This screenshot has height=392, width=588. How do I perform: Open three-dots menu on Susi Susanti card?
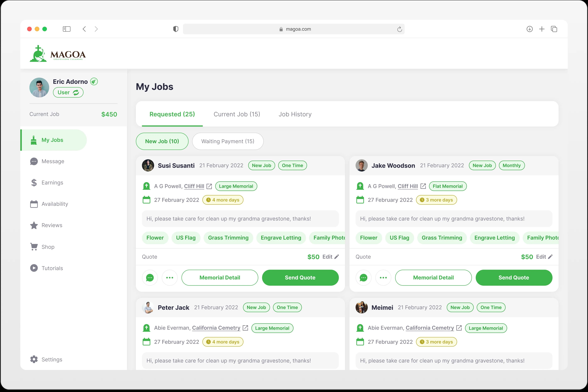pos(170,278)
